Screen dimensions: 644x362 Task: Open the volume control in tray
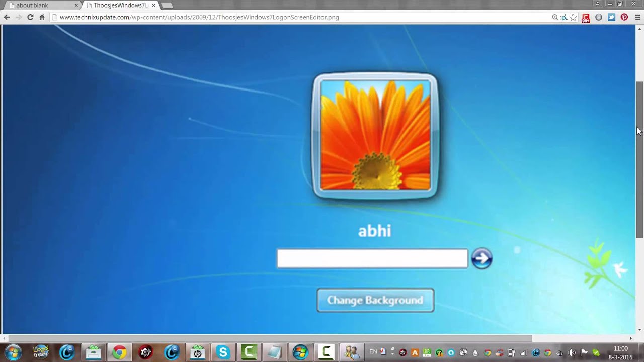tap(572, 353)
